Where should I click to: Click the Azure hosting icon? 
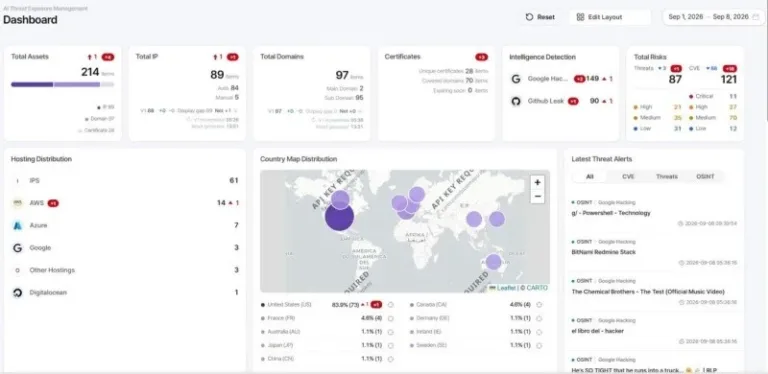pos(18,226)
